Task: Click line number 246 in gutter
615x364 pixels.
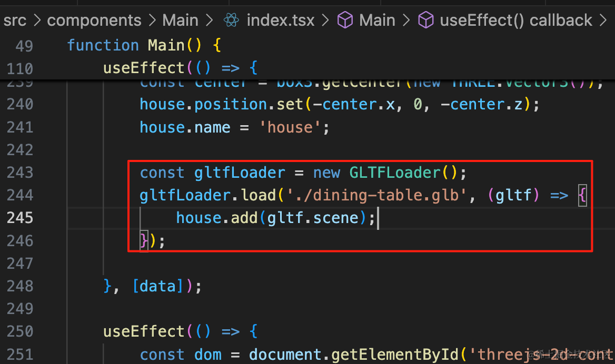Action: point(20,241)
